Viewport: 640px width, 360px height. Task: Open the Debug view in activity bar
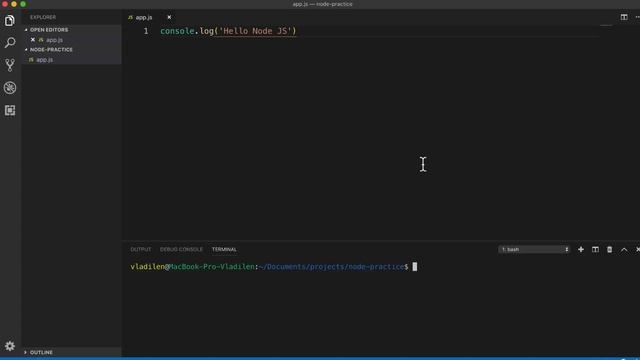pyautogui.click(x=10, y=88)
